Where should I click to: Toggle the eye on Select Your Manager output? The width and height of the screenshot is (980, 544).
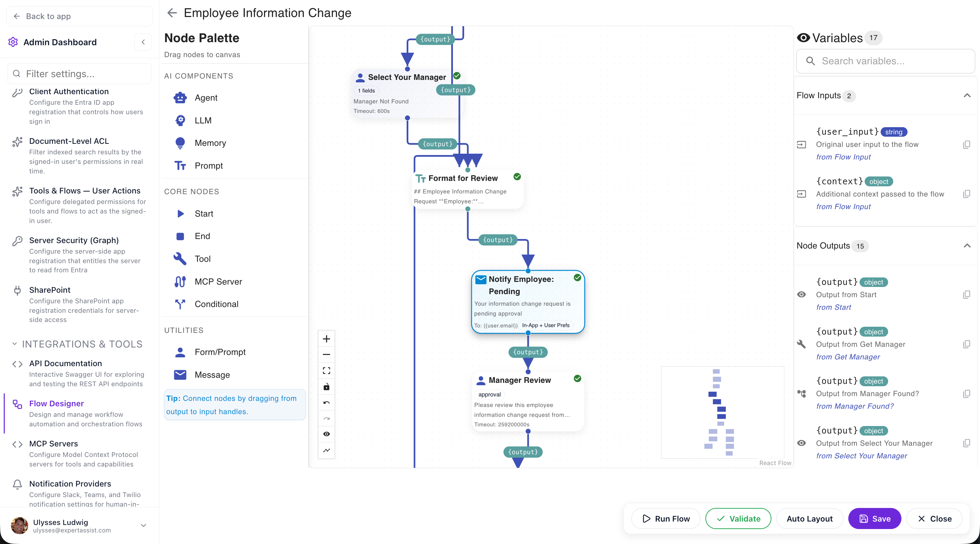pyautogui.click(x=802, y=443)
